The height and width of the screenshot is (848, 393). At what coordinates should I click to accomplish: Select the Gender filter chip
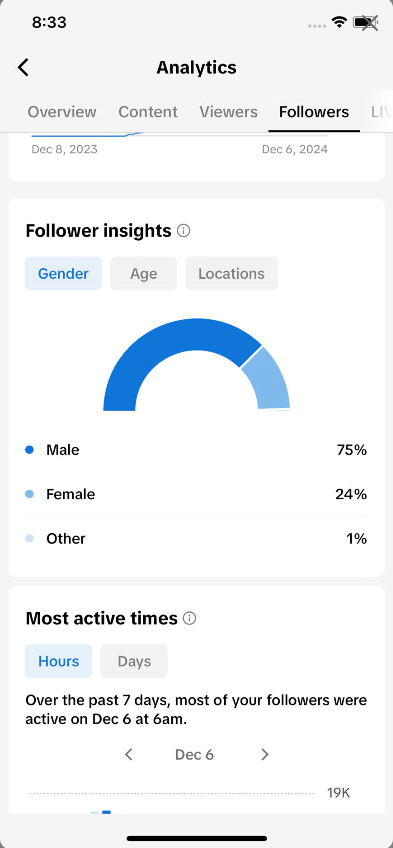(63, 274)
